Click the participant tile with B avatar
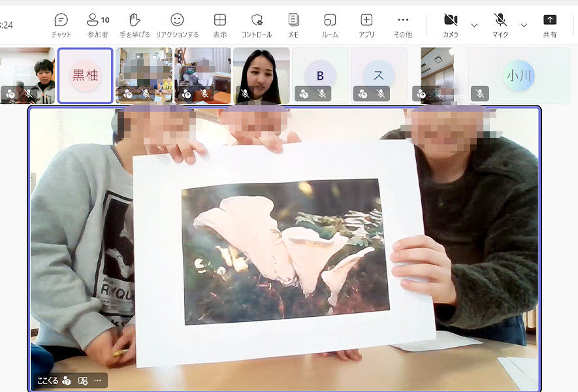This screenshot has height=392, width=578. click(320, 75)
